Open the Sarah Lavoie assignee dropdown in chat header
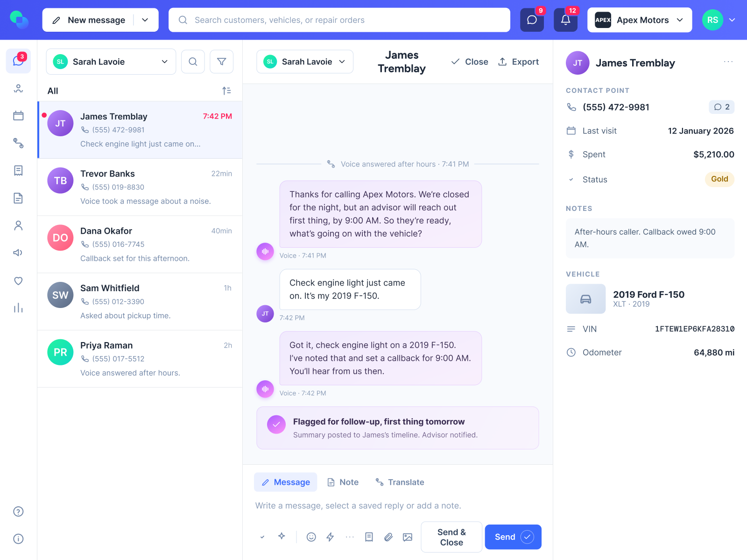Screen dimensions: 747x560 [x=305, y=62]
